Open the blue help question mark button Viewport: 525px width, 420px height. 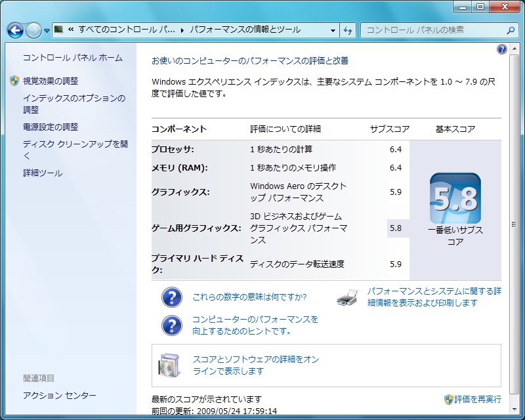pos(502,50)
